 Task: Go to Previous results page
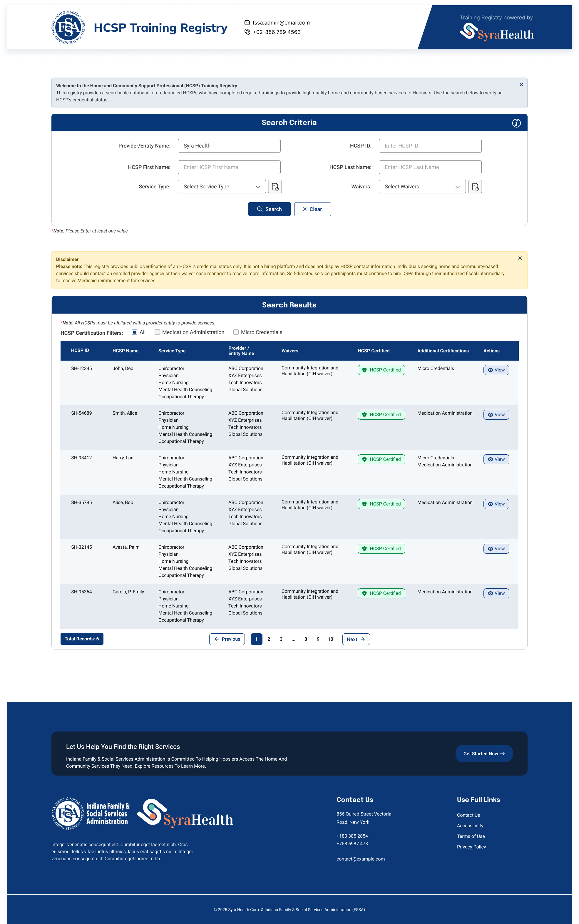point(227,639)
